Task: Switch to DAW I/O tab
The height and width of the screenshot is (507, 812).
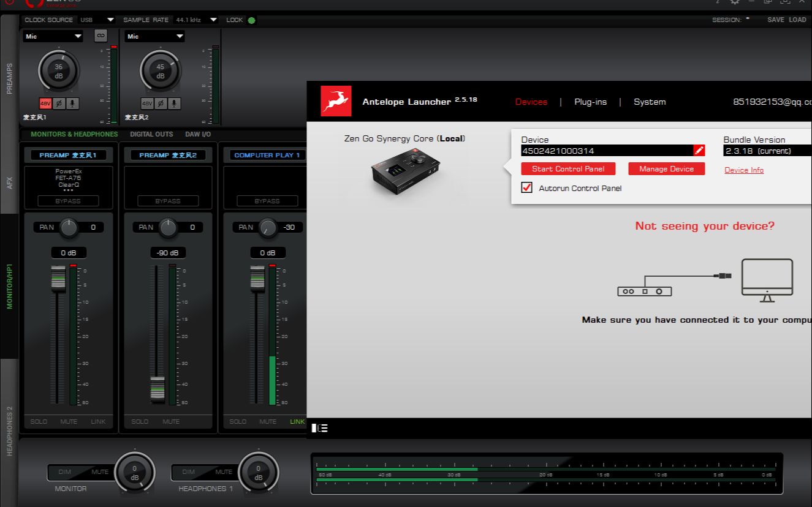Action: (198, 134)
